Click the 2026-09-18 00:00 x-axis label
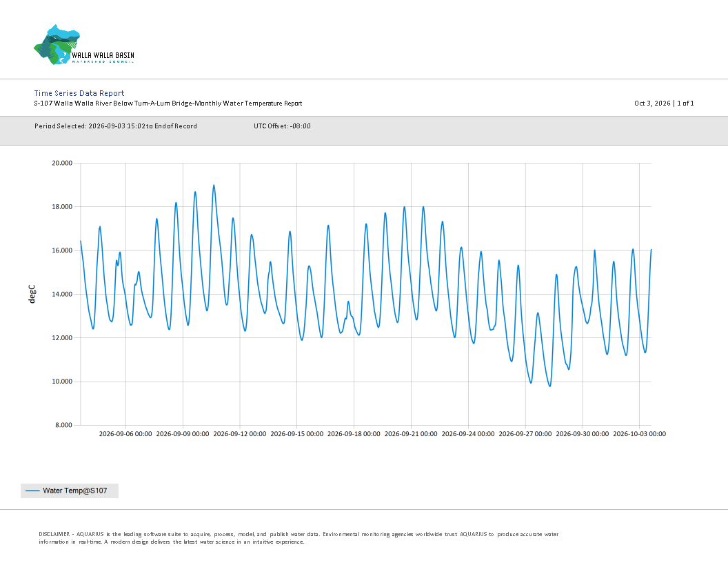The image size is (728, 563). pyautogui.click(x=354, y=434)
